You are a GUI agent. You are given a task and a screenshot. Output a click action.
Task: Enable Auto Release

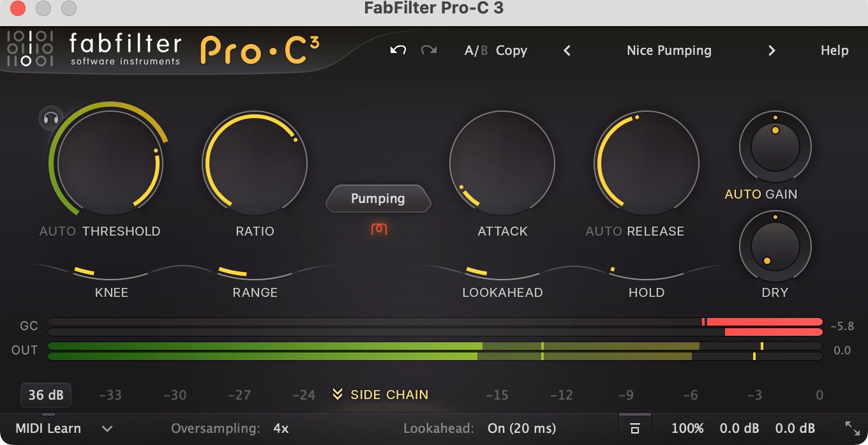pos(604,231)
